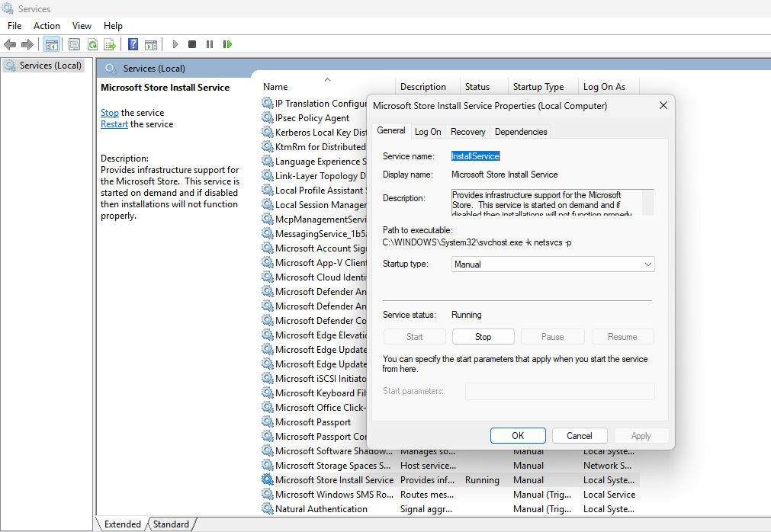Sort services by the Name column header
This screenshot has height=532, width=771.
point(275,87)
